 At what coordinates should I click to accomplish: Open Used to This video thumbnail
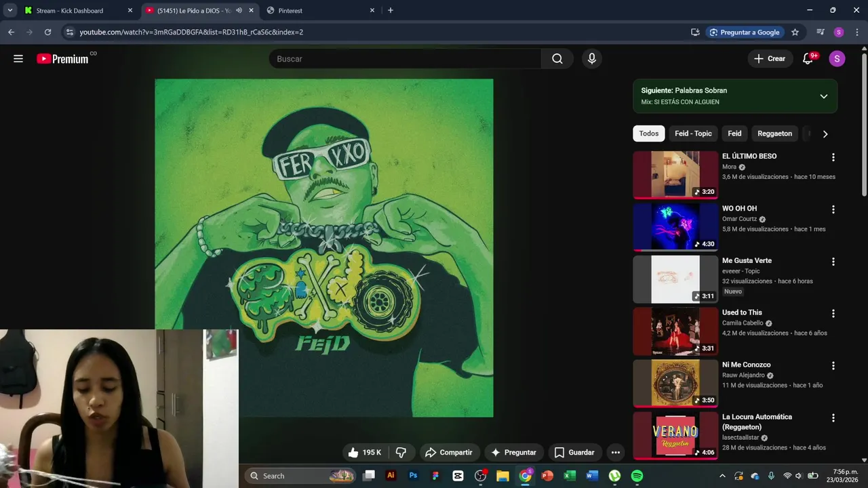(675, 331)
